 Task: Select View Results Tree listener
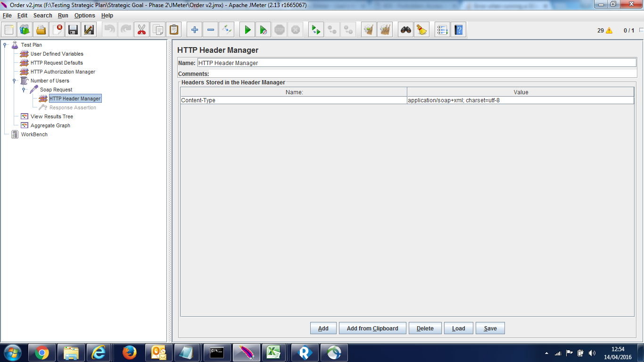click(52, 116)
